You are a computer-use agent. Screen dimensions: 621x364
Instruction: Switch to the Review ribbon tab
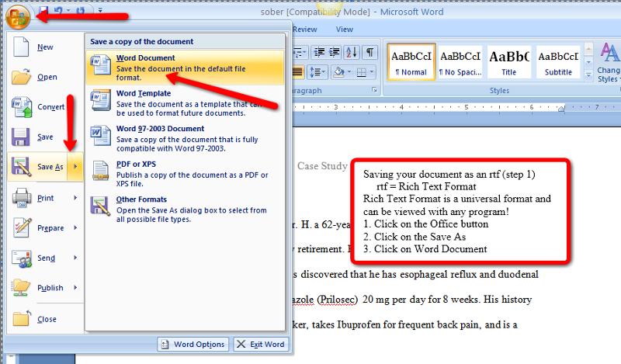click(304, 29)
